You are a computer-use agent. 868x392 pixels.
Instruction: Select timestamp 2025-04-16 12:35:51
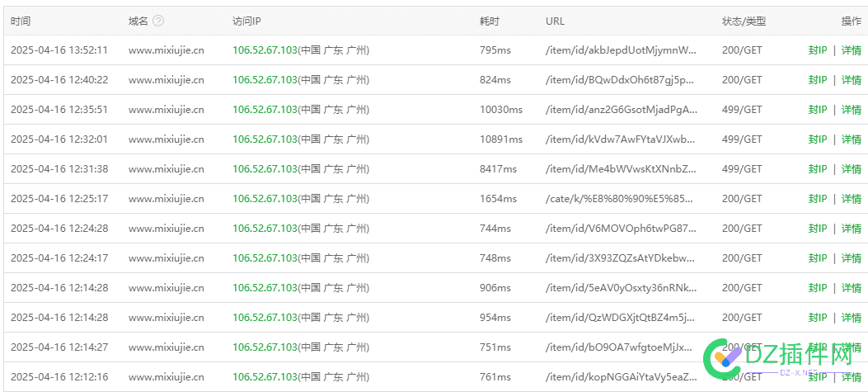(59, 109)
